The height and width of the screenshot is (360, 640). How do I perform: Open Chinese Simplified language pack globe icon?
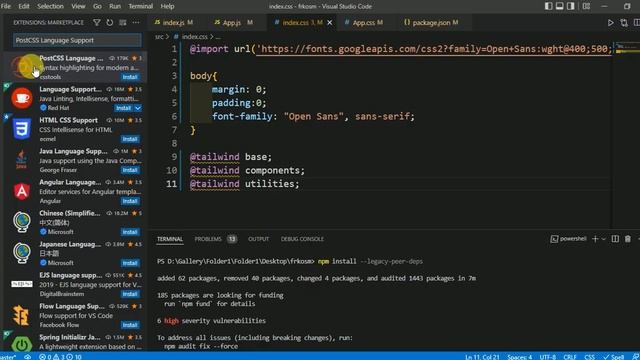[22, 222]
